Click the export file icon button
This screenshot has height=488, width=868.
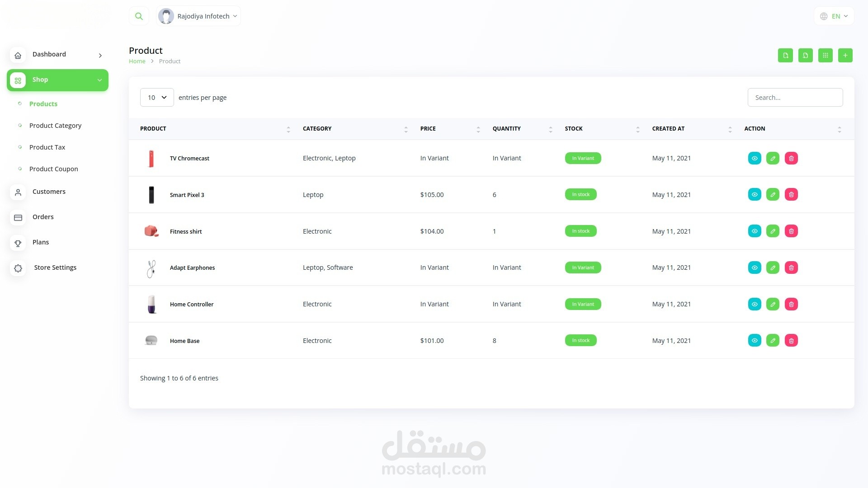coord(785,55)
